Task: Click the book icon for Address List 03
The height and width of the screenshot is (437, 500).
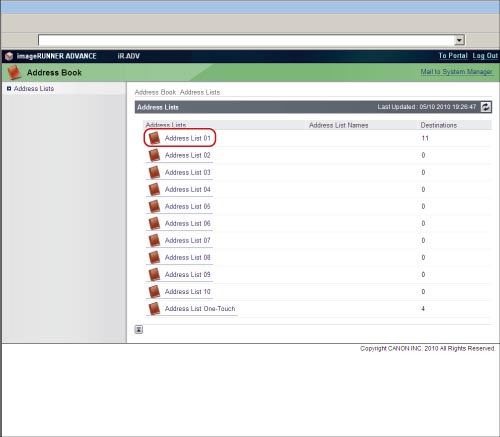Action: coord(154,172)
